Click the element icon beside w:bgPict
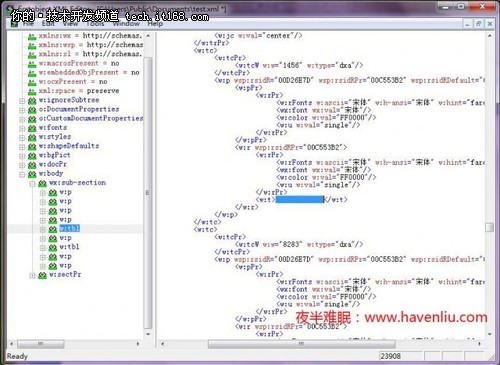Image resolution: width=500 pixels, height=365 pixels. point(32,156)
